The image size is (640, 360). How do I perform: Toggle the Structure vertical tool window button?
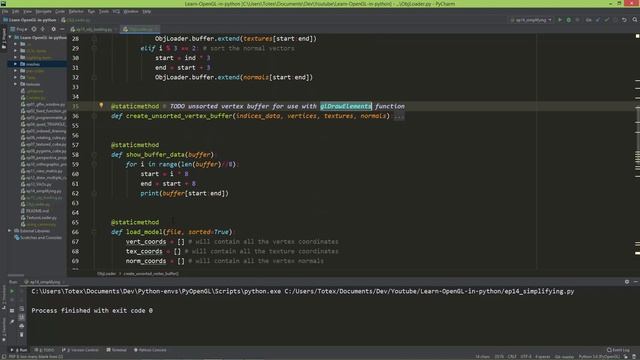coord(4,298)
